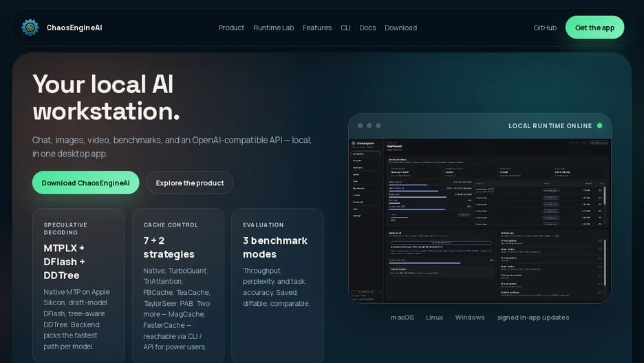
Task: Click the Speculative Decoding feature card
Action: pyautogui.click(x=78, y=286)
